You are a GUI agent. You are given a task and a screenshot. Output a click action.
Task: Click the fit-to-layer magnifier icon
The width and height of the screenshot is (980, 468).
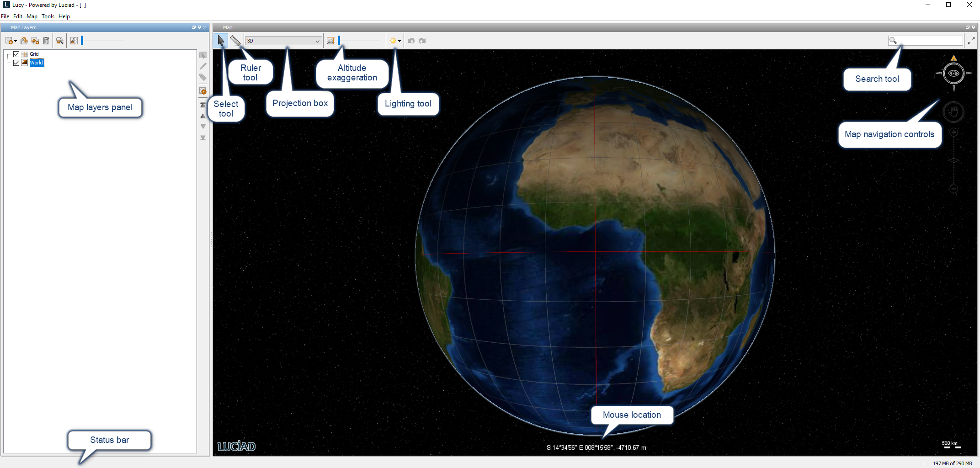[x=59, y=41]
